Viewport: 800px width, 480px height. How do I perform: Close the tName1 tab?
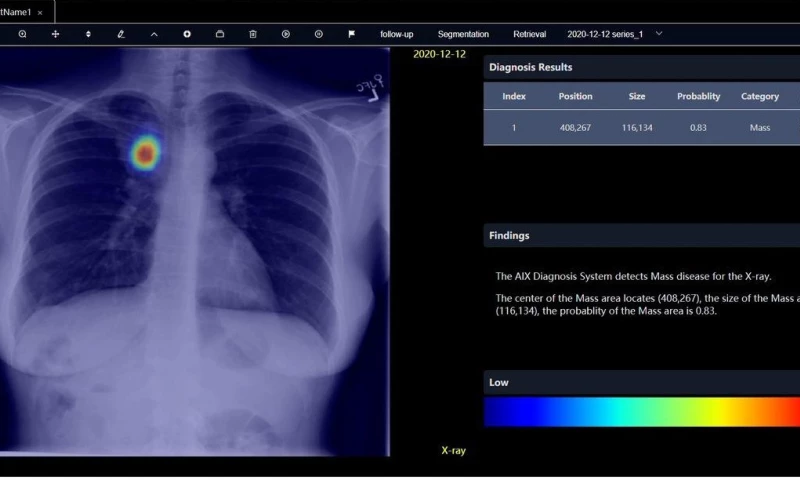click(40, 12)
